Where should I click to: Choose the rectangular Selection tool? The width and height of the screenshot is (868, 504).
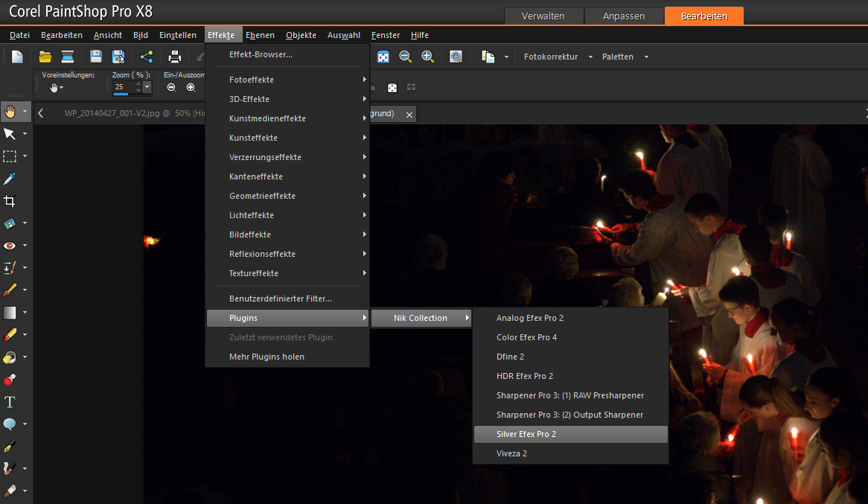tap(10, 156)
